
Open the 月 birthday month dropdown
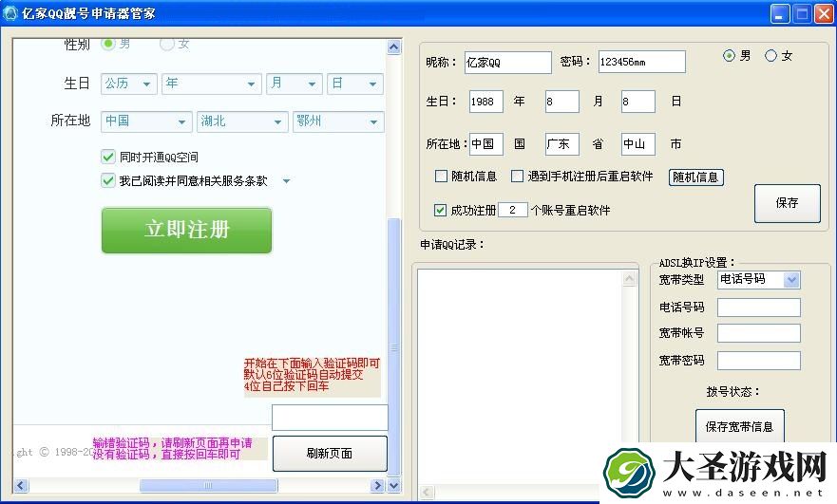coord(295,84)
